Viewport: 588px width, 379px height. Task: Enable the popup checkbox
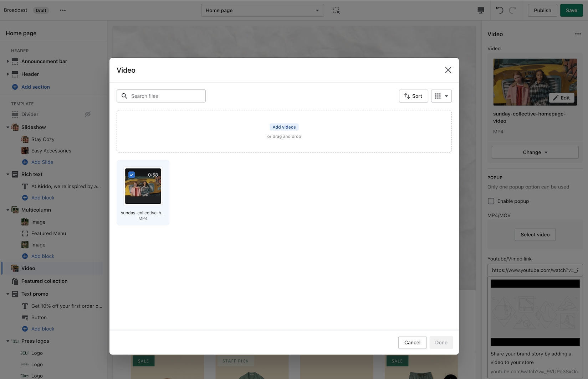(491, 201)
